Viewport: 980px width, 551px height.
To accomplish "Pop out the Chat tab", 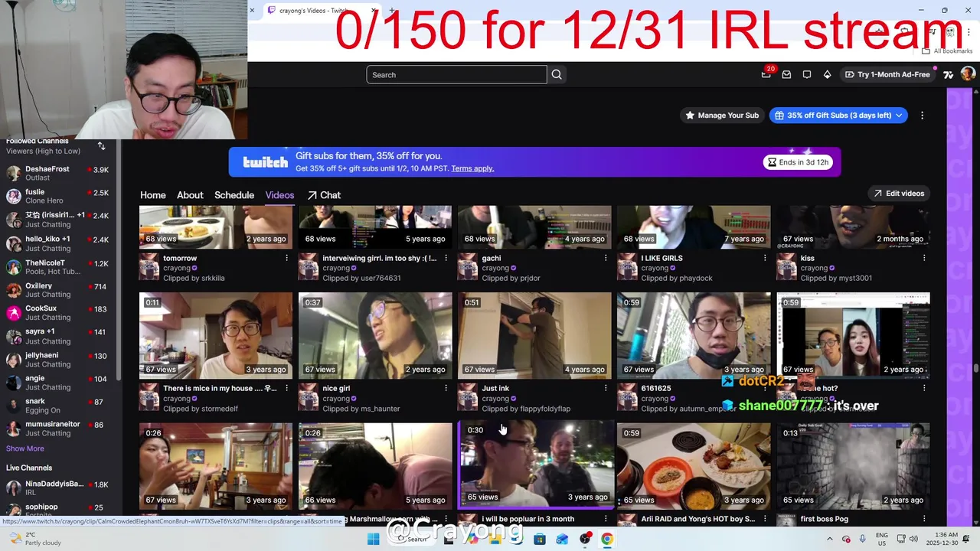I will coord(324,195).
